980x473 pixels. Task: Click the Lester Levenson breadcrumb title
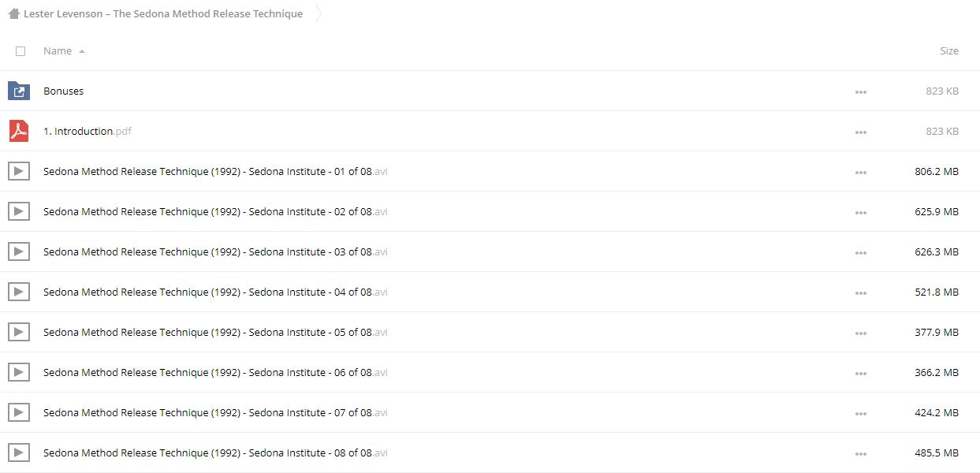(x=162, y=13)
